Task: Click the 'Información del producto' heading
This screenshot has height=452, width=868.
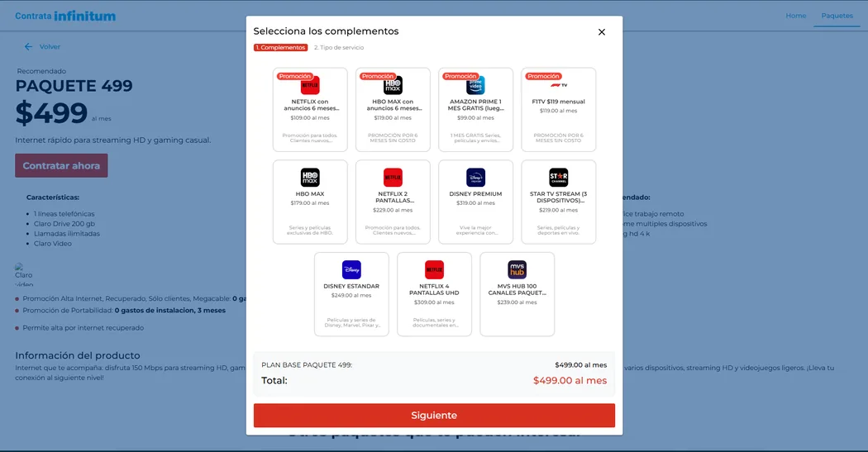Action: pyautogui.click(x=78, y=356)
